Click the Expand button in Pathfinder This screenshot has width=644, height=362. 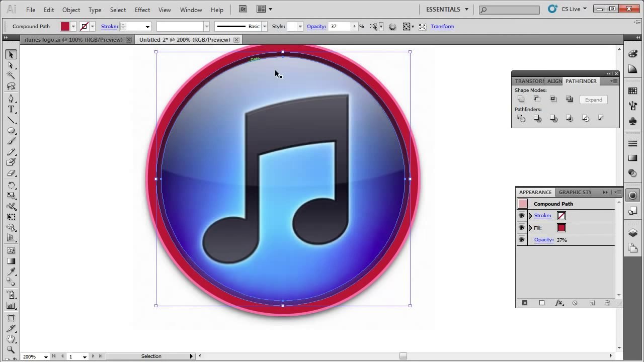pos(594,100)
